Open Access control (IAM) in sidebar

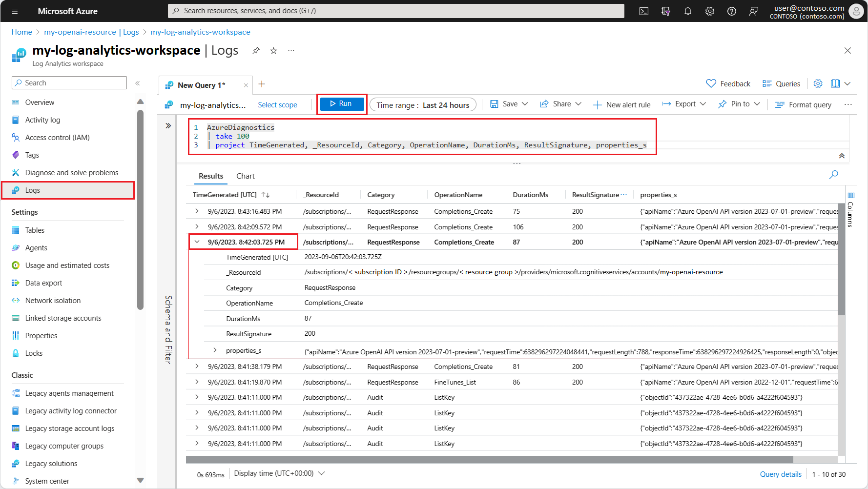pyautogui.click(x=57, y=138)
